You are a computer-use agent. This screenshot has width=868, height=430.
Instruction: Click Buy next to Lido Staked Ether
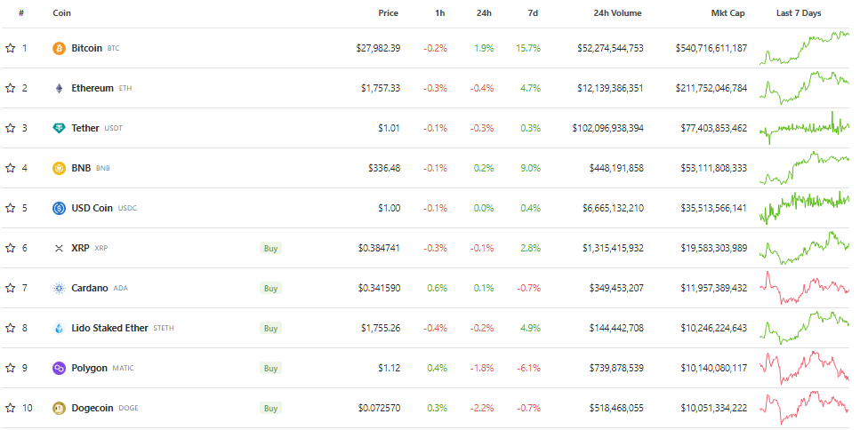point(270,329)
